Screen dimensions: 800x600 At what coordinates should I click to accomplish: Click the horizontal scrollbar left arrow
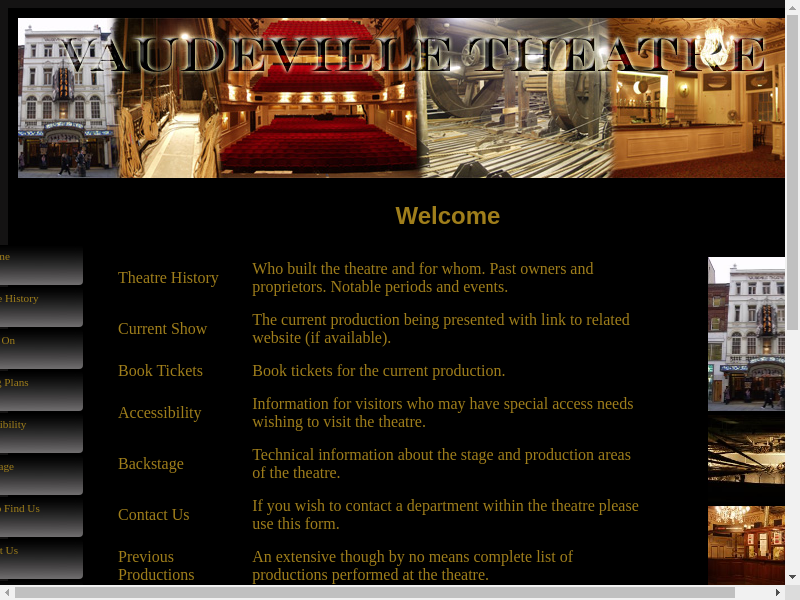click(7, 592)
